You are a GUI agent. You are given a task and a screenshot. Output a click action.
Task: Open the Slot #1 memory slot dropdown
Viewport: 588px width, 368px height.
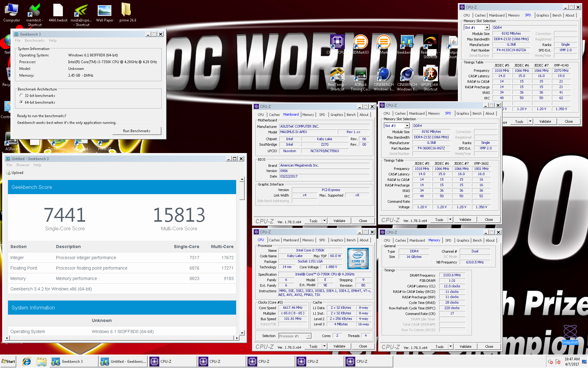tap(487, 28)
